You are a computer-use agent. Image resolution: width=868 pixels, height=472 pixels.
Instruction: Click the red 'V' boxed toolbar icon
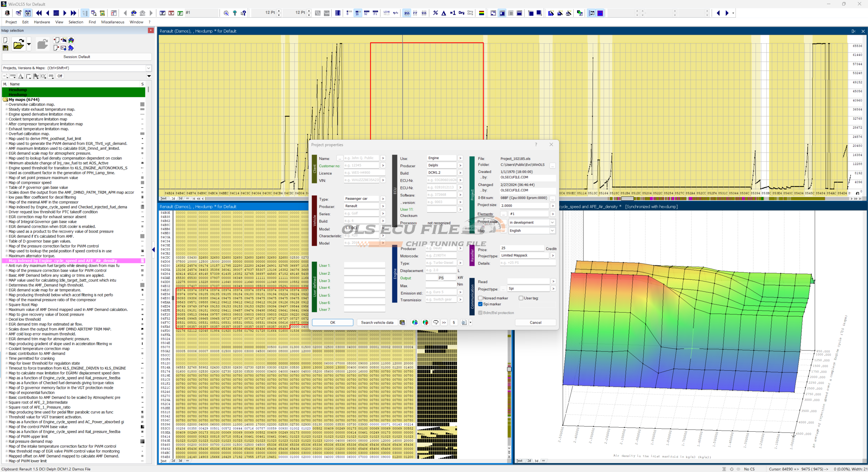[x=172, y=13]
